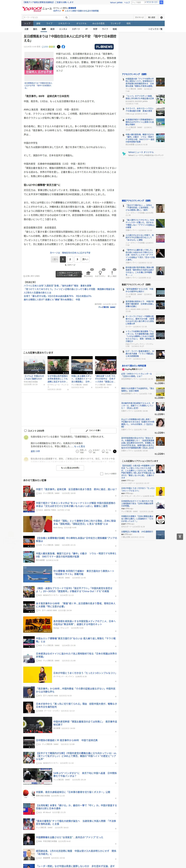Click the keyword search magnifier icon

pos(66,17)
